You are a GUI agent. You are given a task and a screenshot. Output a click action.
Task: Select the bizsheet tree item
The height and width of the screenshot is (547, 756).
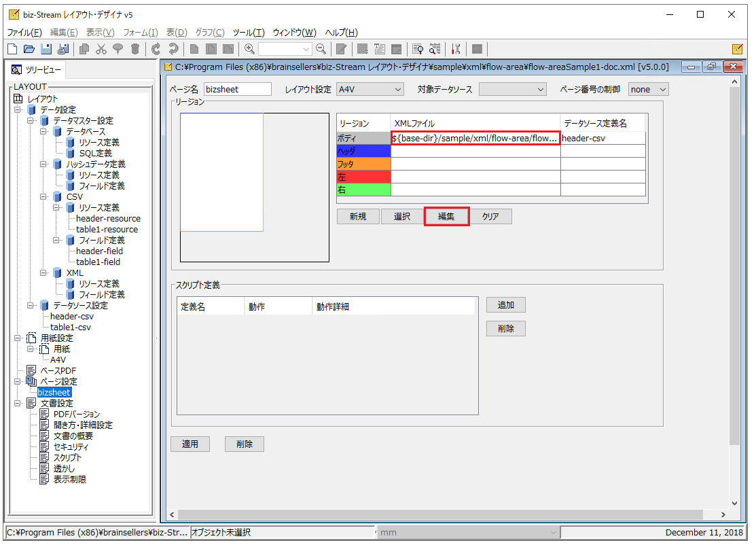pyautogui.click(x=54, y=393)
